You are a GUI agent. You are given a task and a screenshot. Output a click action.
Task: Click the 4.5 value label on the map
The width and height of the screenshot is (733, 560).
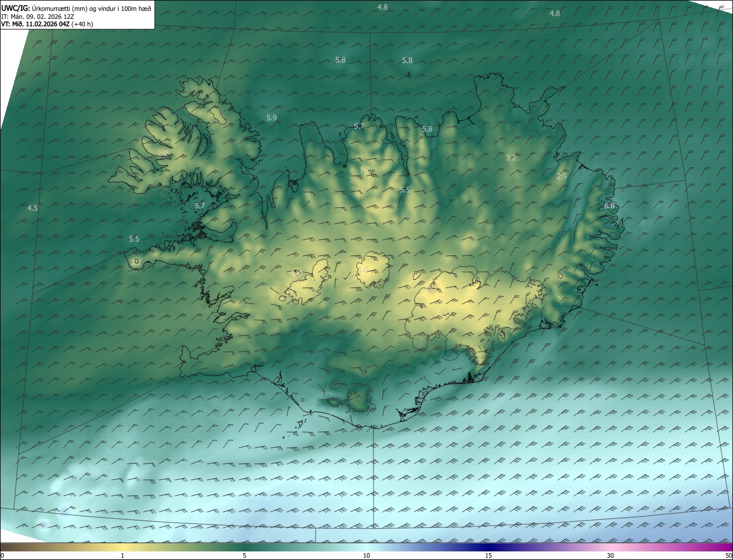click(x=33, y=208)
